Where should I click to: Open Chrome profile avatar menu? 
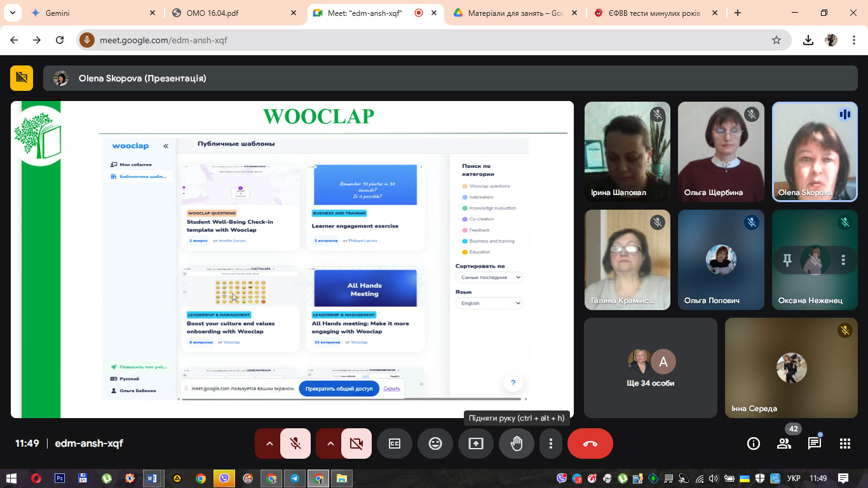831,40
